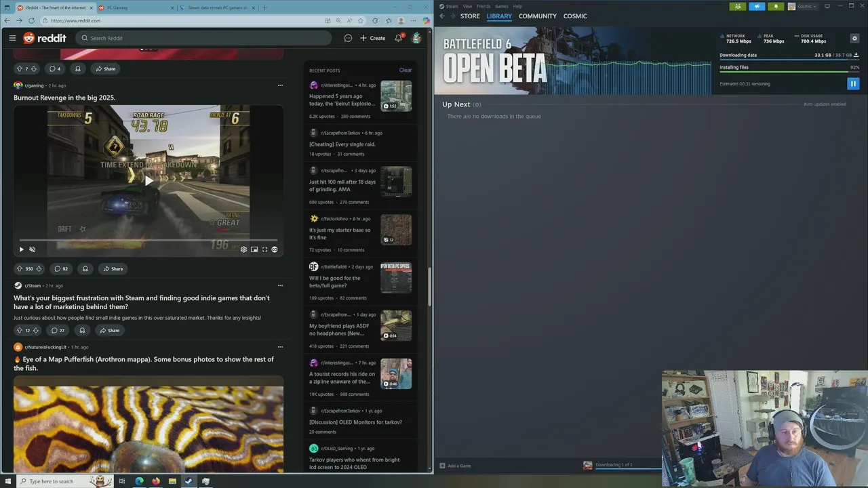Click Search Reddit input field
This screenshot has height=488, width=868.
pos(203,38)
